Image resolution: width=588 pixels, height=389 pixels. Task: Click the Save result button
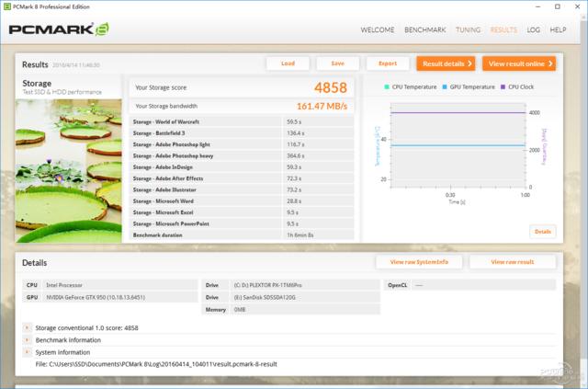pos(337,63)
